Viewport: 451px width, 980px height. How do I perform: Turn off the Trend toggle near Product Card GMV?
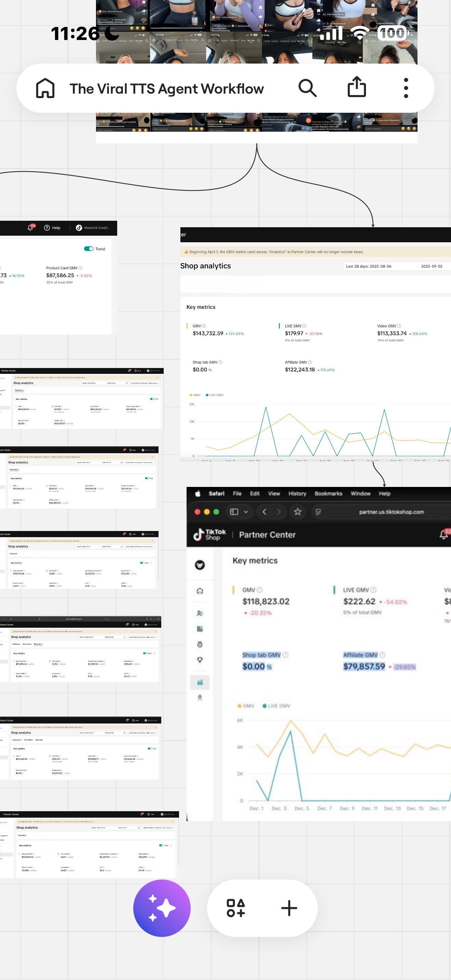coord(88,249)
